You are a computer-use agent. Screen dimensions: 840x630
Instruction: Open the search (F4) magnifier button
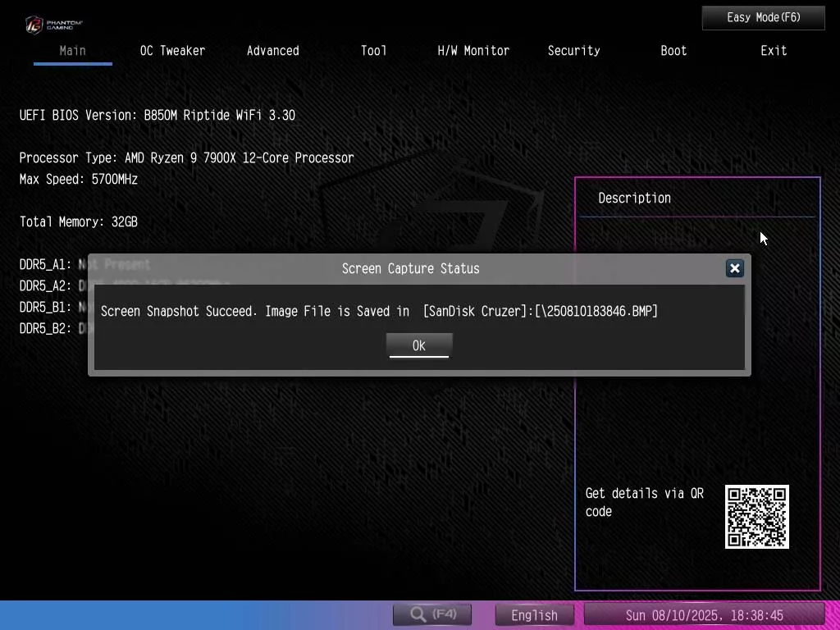point(432,614)
